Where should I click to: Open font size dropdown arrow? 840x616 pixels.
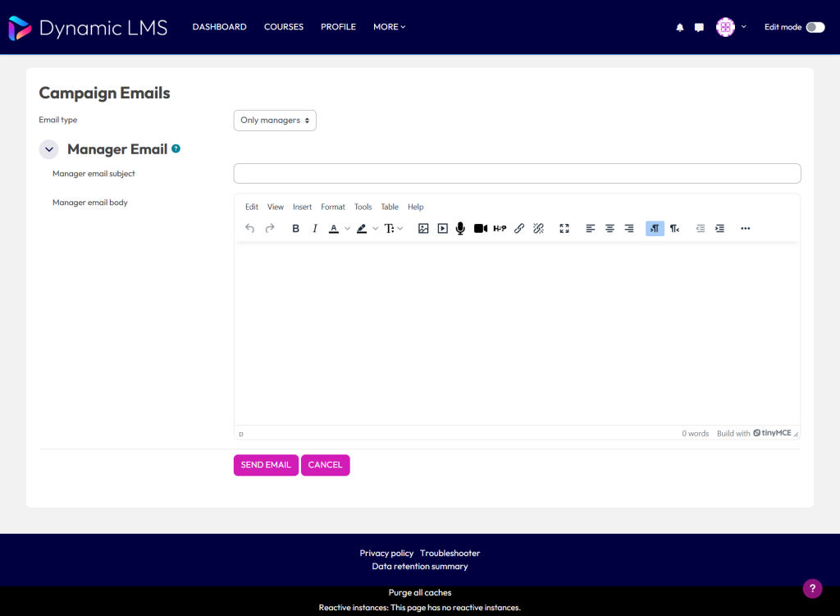tap(400, 229)
